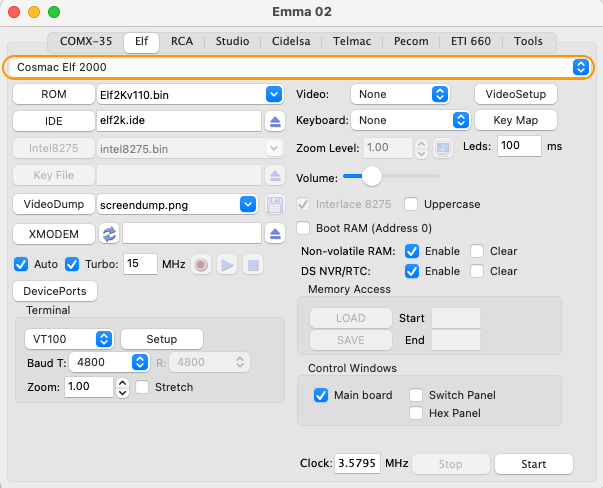Click the Clock MHz input field

tap(357, 463)
